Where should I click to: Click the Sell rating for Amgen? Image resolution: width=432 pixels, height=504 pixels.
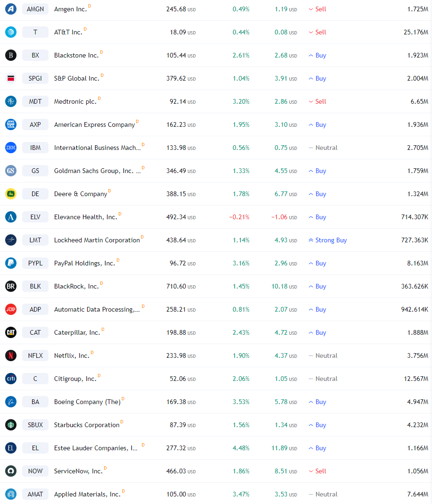click(x=318, y=9)
